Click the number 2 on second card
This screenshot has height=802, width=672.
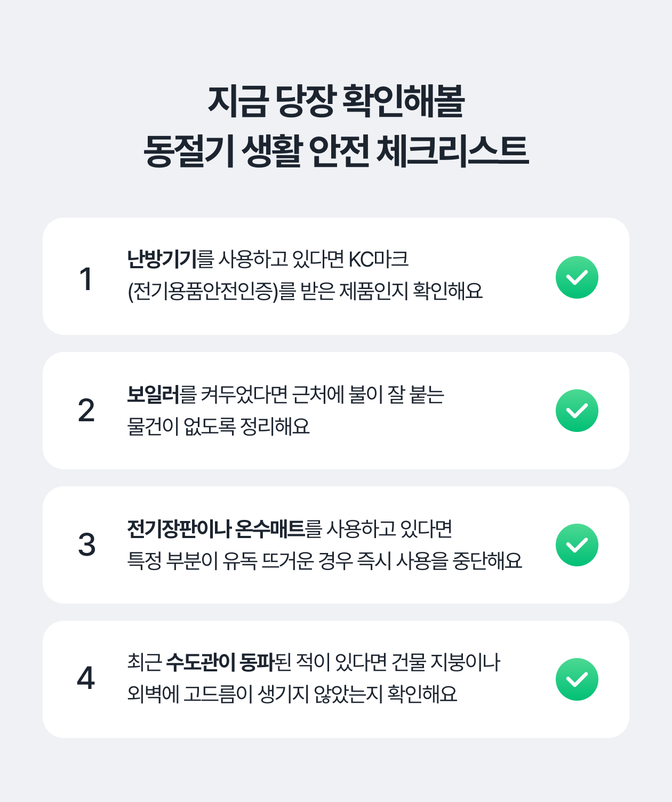coord(86,411)
